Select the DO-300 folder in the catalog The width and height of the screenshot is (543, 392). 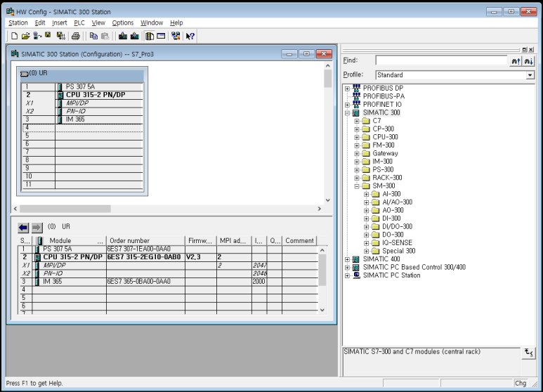pyautogui.click(x=393, y=235)
